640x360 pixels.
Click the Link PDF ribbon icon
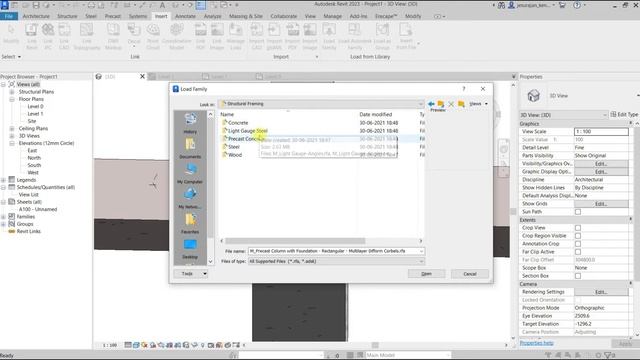(x=200, y=36)
